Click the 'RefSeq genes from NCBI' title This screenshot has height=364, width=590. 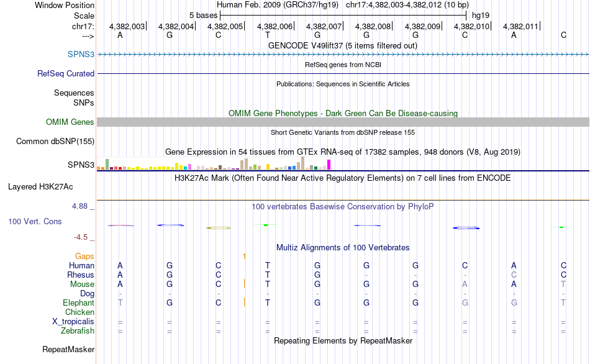343,65
